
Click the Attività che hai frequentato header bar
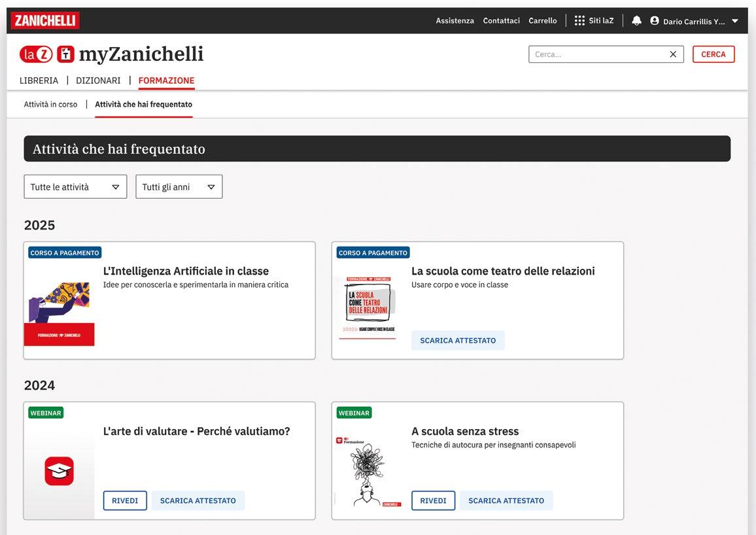click(377, 148)
